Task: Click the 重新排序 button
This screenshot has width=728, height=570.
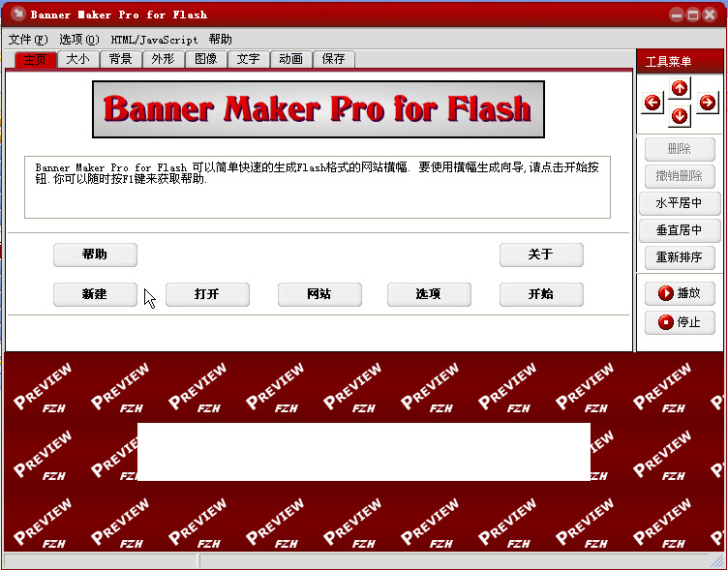Action: click(x=680, y=257)
